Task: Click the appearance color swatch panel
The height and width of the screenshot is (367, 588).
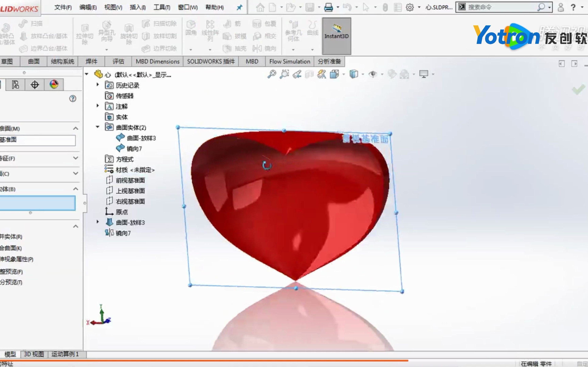Action: (x=53, y=85)
